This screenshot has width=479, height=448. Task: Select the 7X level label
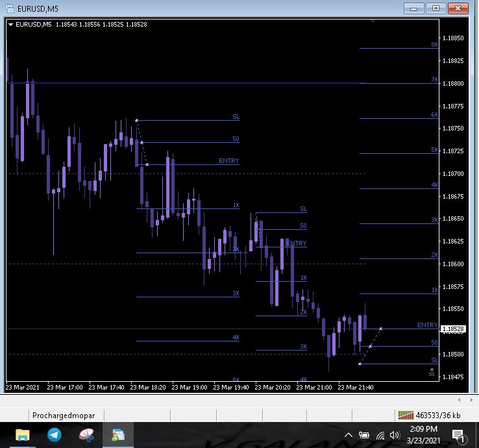click(434, 80)
